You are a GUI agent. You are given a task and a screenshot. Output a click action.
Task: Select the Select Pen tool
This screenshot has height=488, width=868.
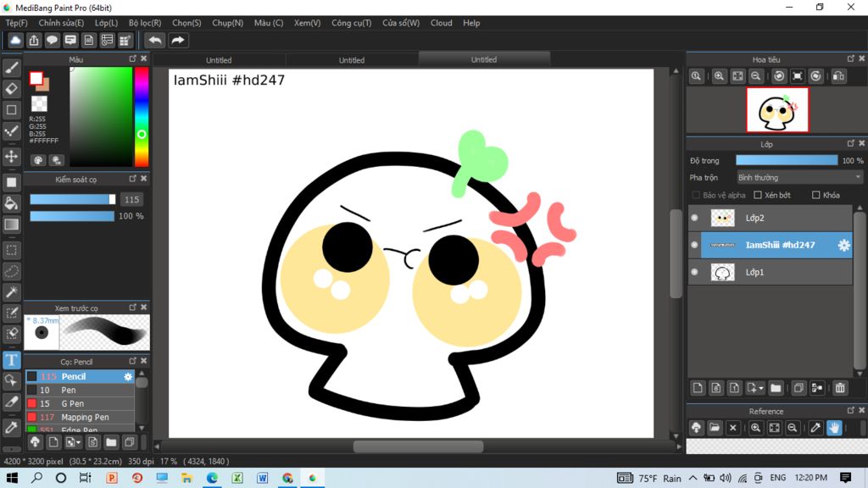[12, 313]
